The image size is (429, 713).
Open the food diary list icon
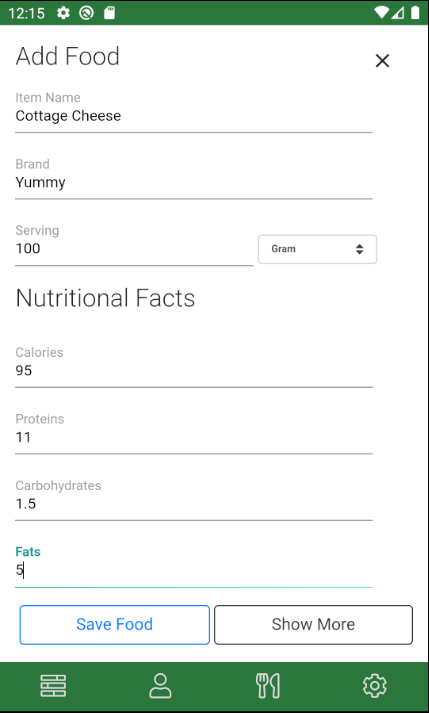point(53,686)
